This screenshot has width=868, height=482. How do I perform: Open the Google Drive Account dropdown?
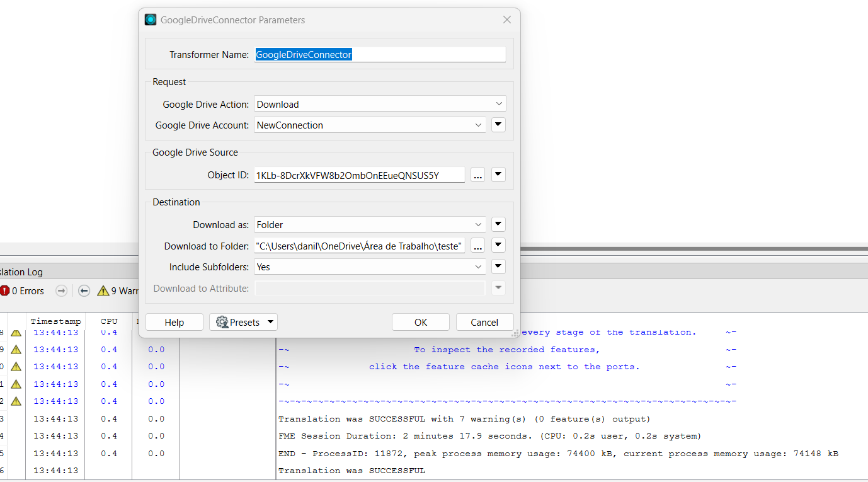pyautogui.click(x=370, y=125)
